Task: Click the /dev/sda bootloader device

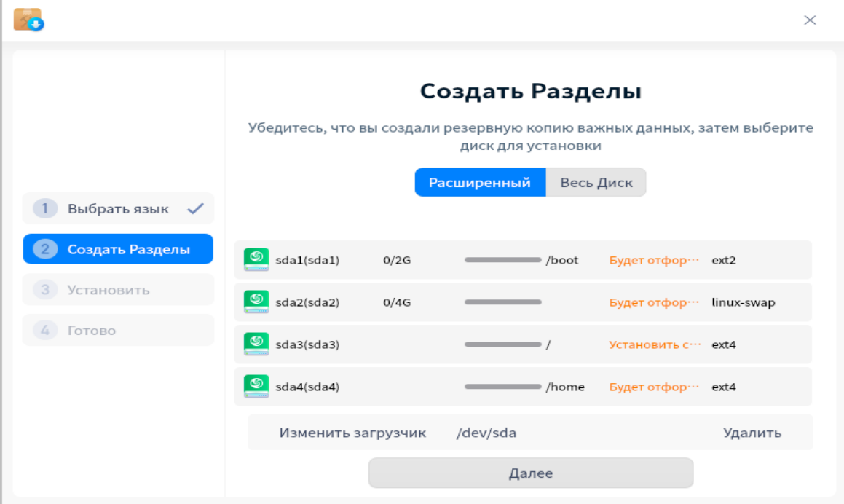Action: pyautogui.click(x=486, y=433)
